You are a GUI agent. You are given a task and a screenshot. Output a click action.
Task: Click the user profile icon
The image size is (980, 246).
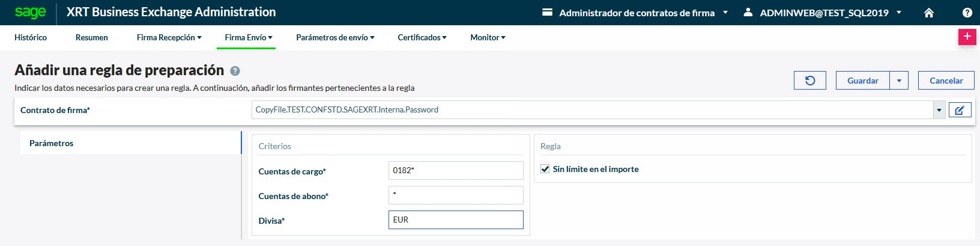coord(748,12)
